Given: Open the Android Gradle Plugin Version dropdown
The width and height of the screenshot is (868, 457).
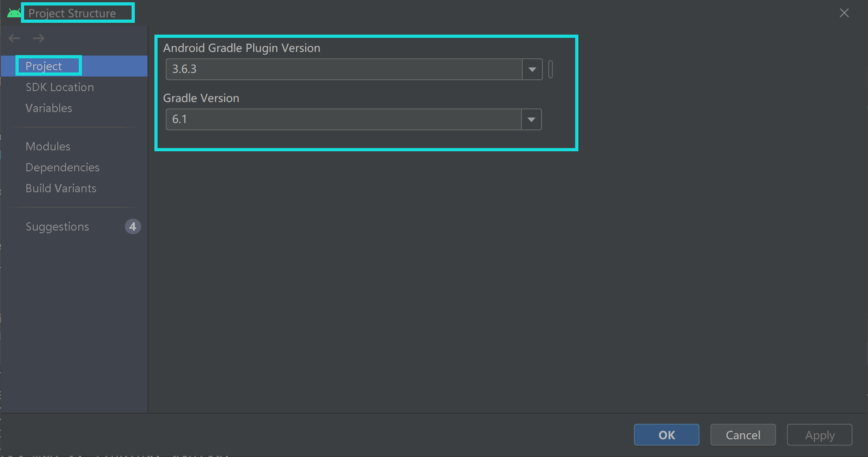Looking at the screenshot, I should [531, 69].
